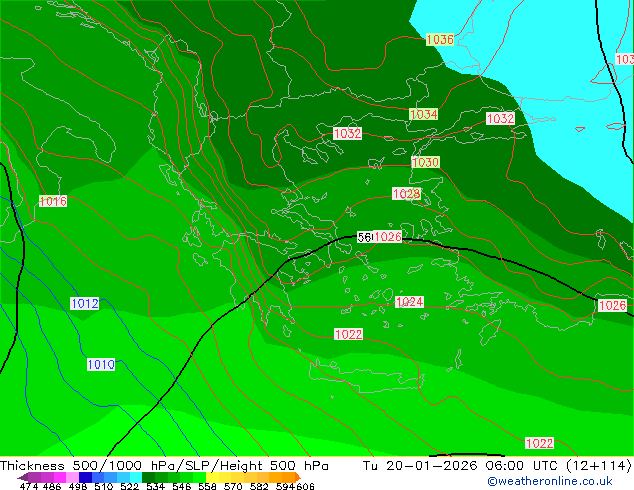Click the blue 1010 isobar label
Viewport: 634px width, 490px height.
coord(101,364)
